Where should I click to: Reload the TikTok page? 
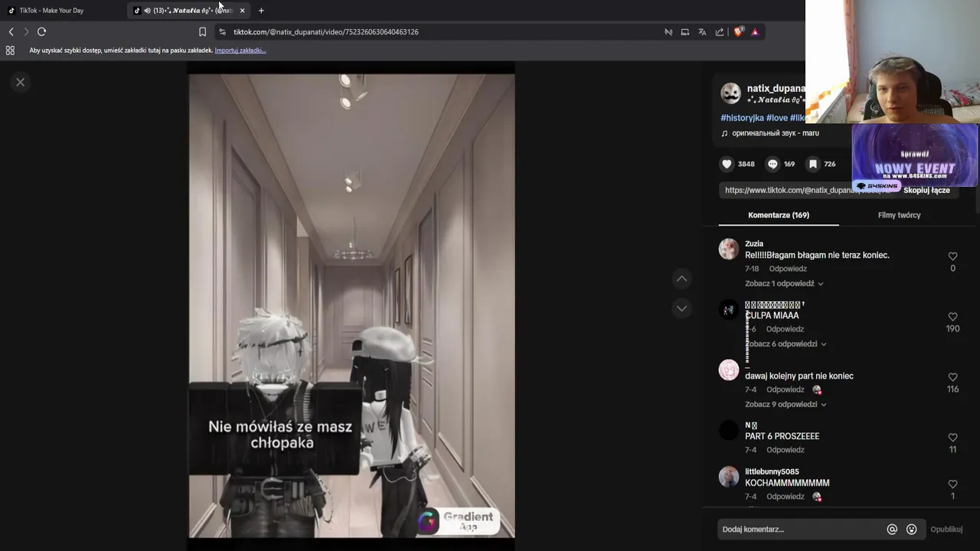(x=42, y=31)
